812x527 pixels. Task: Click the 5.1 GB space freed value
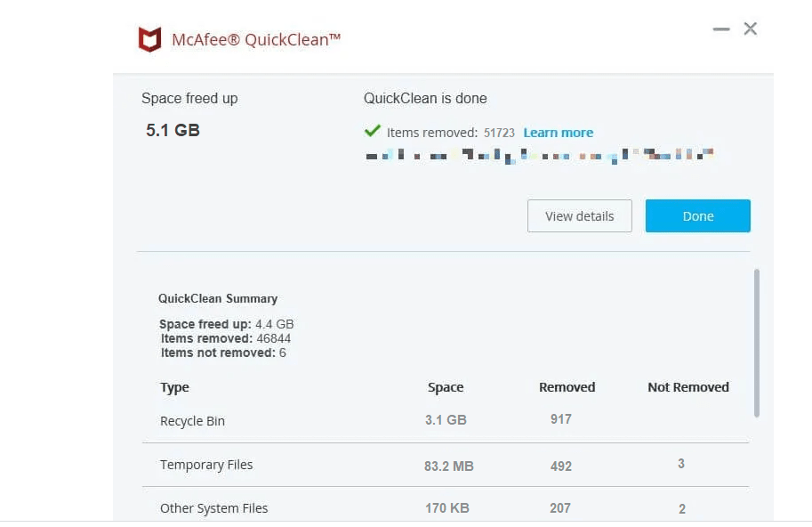tap(173, 131)
